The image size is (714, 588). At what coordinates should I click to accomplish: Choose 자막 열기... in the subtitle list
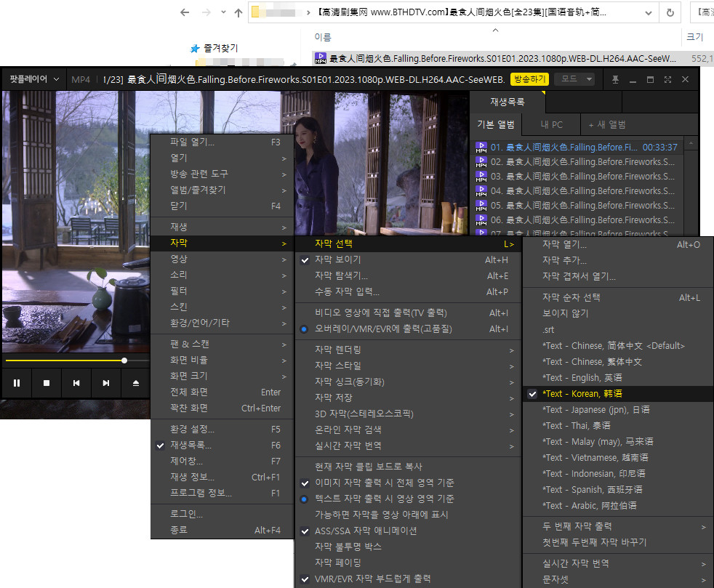(x=618, y=245)
